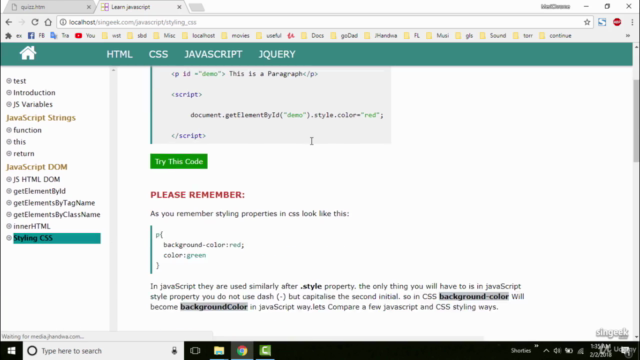The image size is (640, 360).
Task: Click the JavaScript DOM heading
Action: [37, 167]
